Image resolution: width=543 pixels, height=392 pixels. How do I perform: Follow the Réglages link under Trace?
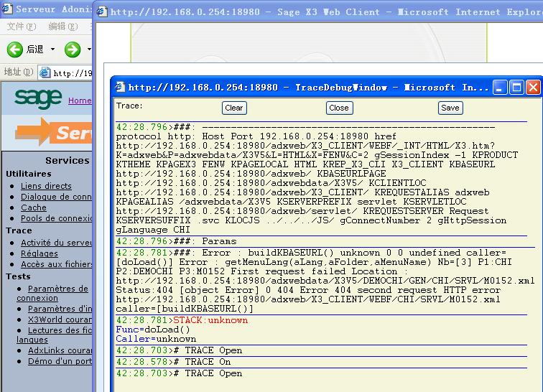tap(40, 253)
